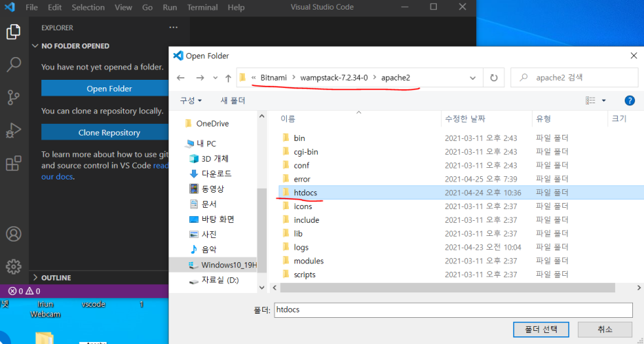Open the Go menu

[147, 8]
